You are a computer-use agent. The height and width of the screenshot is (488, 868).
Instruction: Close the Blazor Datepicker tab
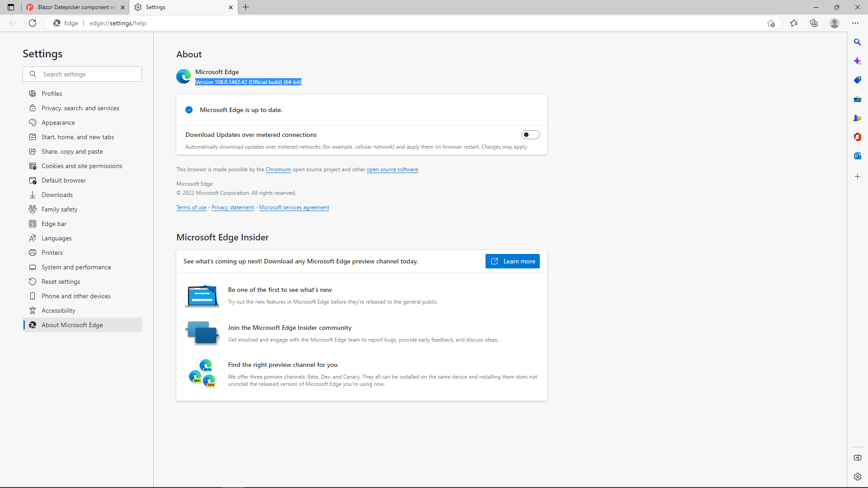[123, 7]
